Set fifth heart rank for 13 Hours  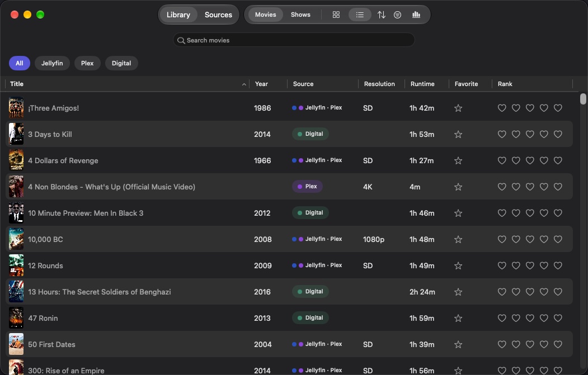coord(558,292)
